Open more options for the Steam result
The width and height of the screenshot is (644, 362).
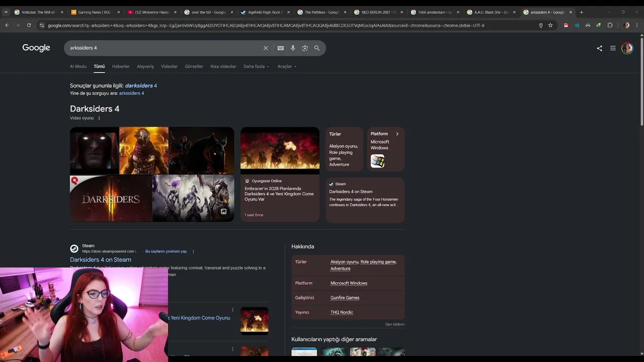[x=193, y=251]
